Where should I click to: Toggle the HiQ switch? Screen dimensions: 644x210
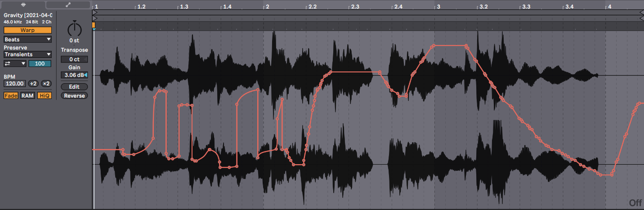point(44,96)
